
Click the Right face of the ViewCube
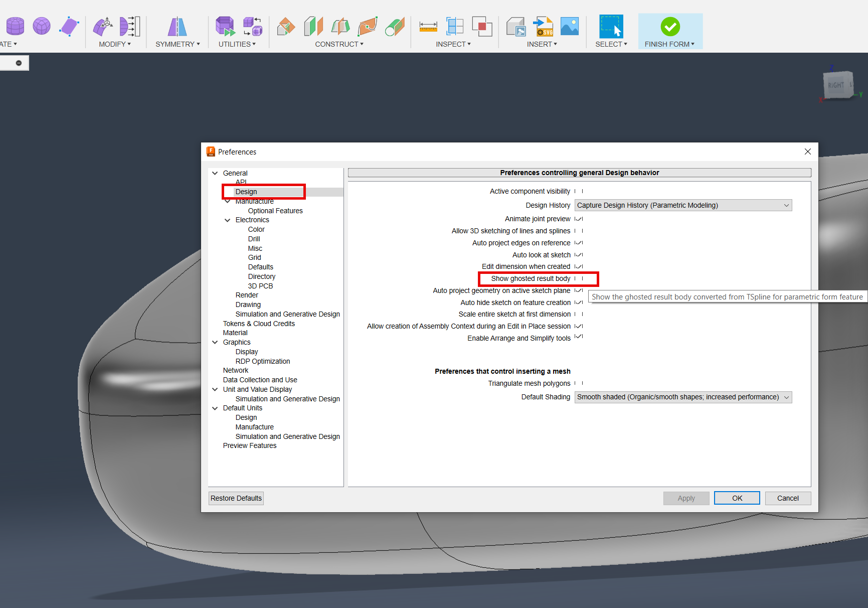point(836,85)
